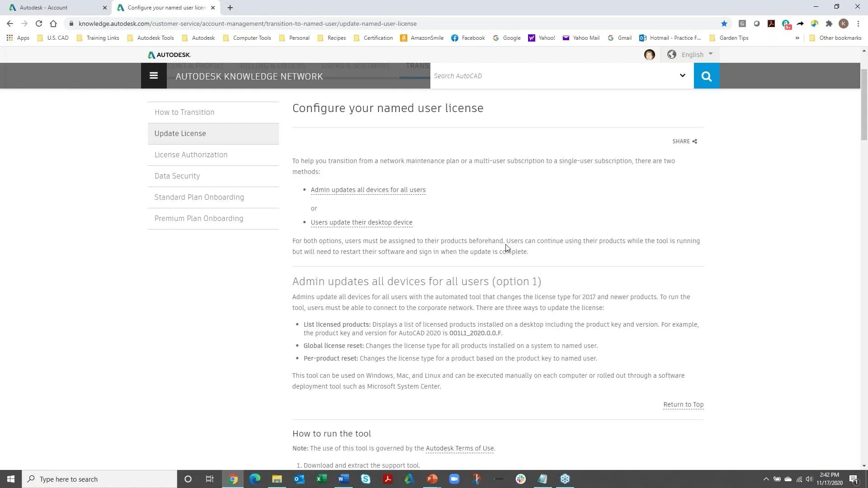Select Data Security in sidebar
Screen dimensions: 868x488
(213, 176)
